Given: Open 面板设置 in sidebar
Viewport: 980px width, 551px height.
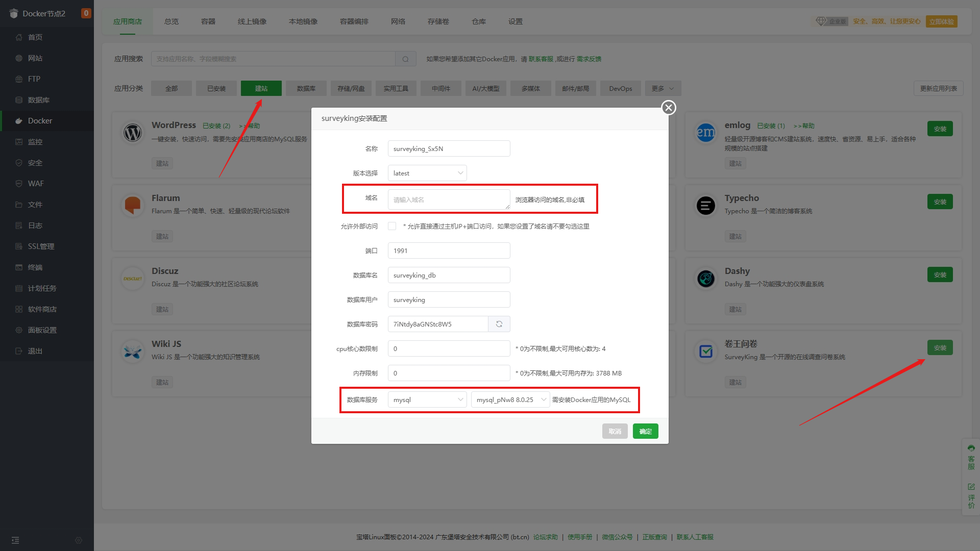Looking at the screenshot, I should (47, 330).
